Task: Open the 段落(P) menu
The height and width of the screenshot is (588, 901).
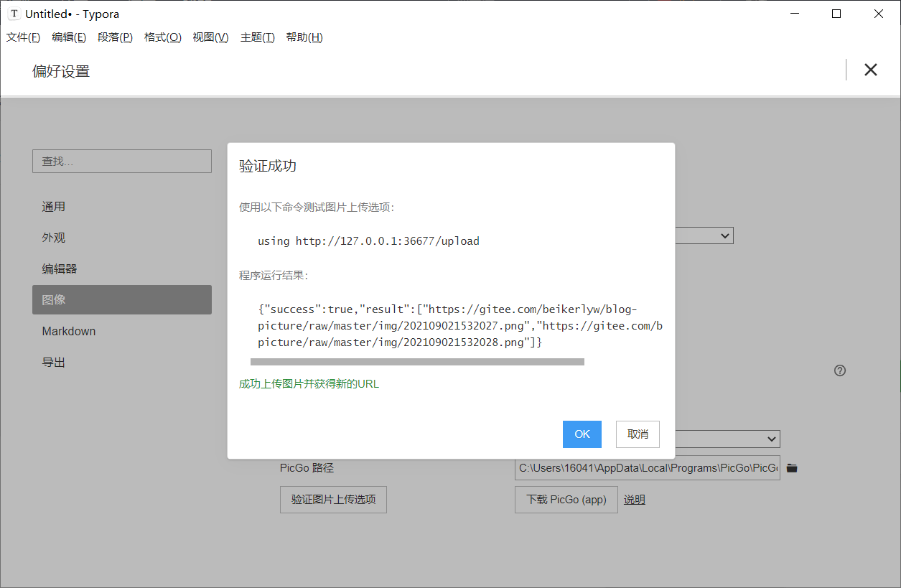Action: point(115,37)
